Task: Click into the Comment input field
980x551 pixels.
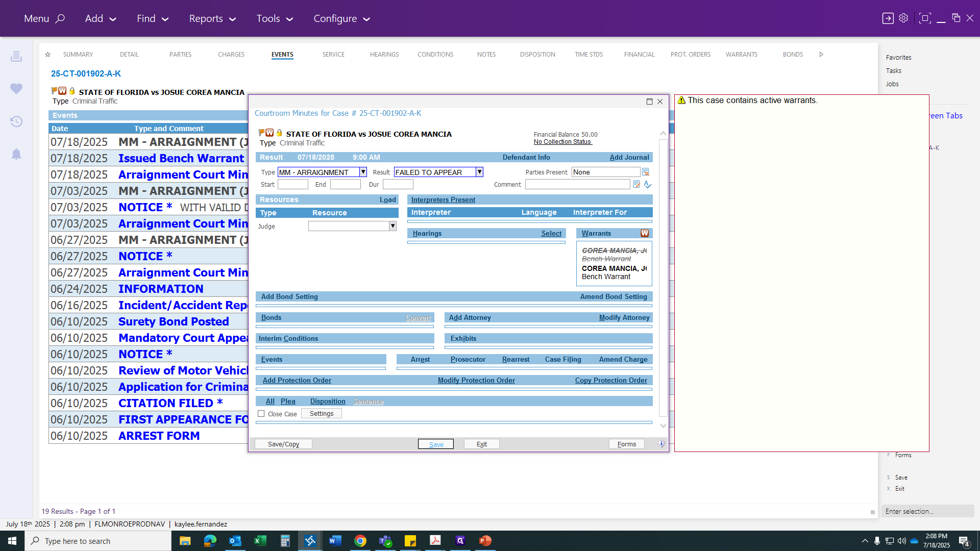Action: (578, 184)
